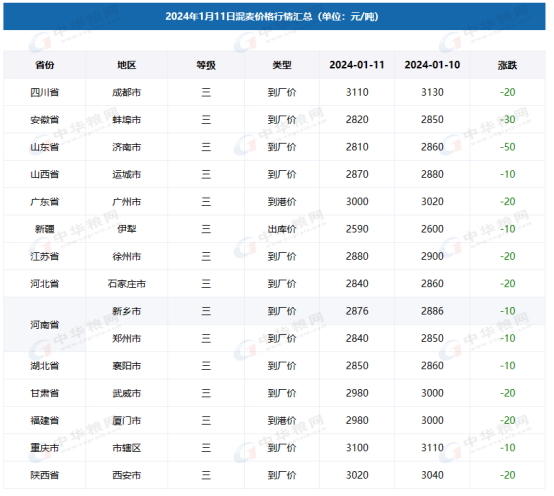
Task: Click the blue title banner for 2024年1月11日
Action: [275, 16]
